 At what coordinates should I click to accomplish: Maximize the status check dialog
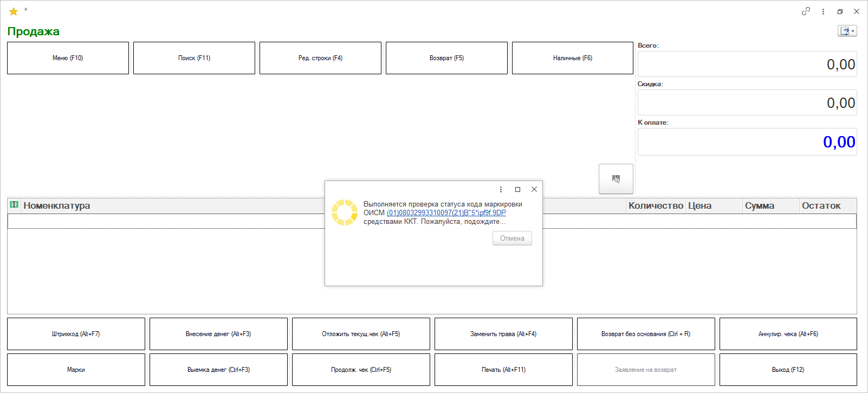coord(517,189)
